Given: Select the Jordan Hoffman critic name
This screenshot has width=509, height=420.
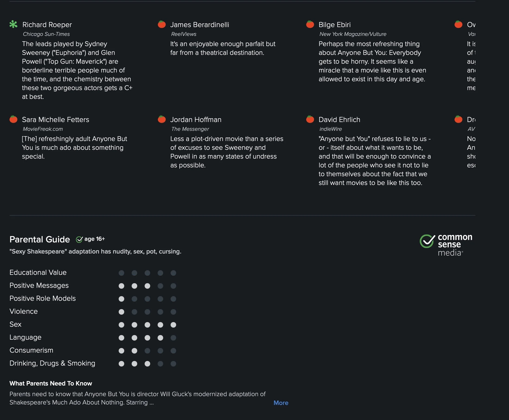Looking at the screenshot, I should click(196, 119).
